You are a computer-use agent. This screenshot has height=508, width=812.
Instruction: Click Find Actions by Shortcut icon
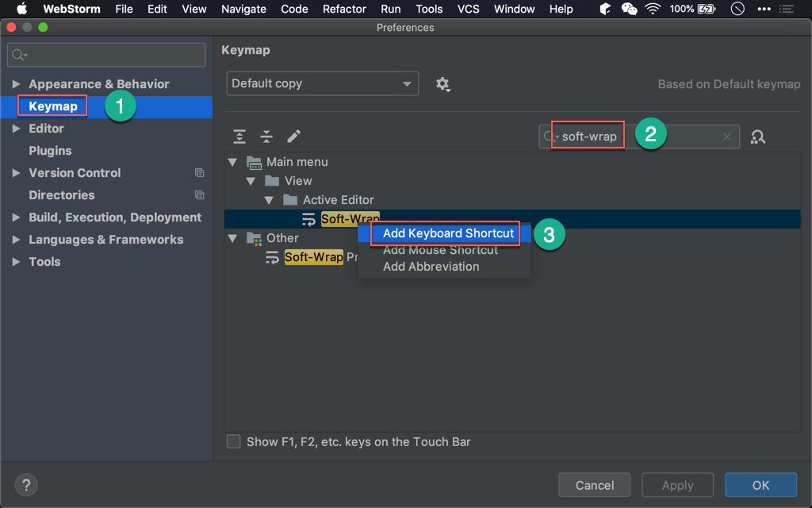click(x=758, y=137)
